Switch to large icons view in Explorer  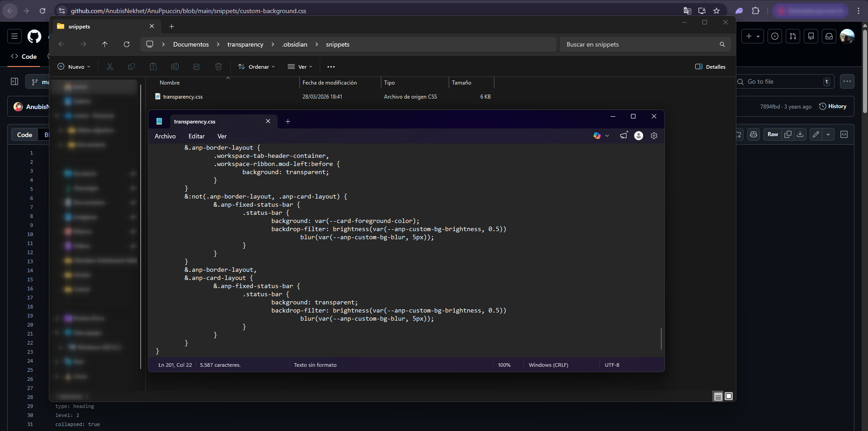pos(729,397)
